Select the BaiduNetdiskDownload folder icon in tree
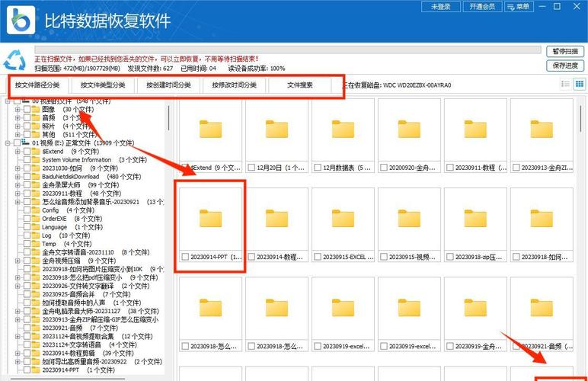 tap(36, 176)
